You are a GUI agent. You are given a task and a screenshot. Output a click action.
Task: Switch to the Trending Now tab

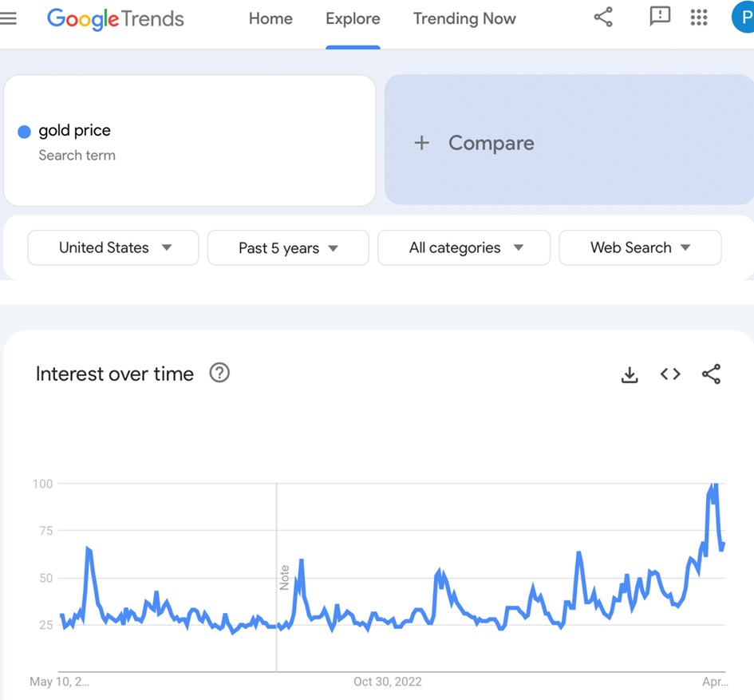coord(464,18)
